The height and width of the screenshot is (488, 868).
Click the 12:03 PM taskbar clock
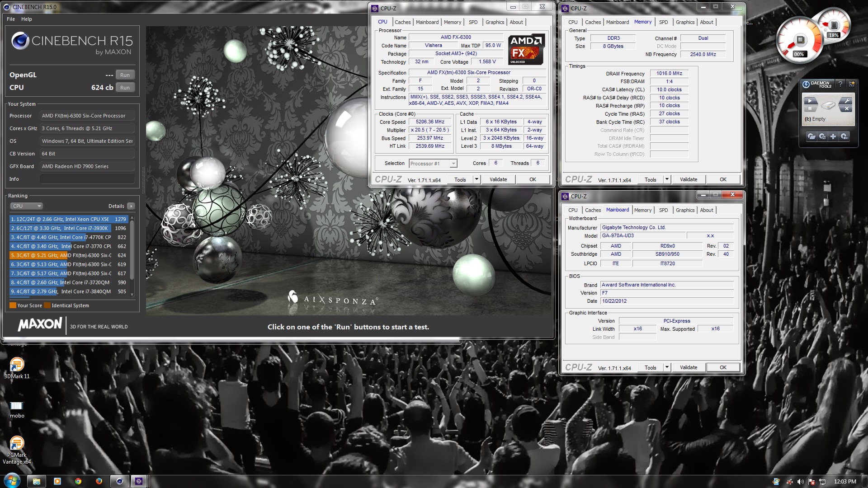(845, 482)
